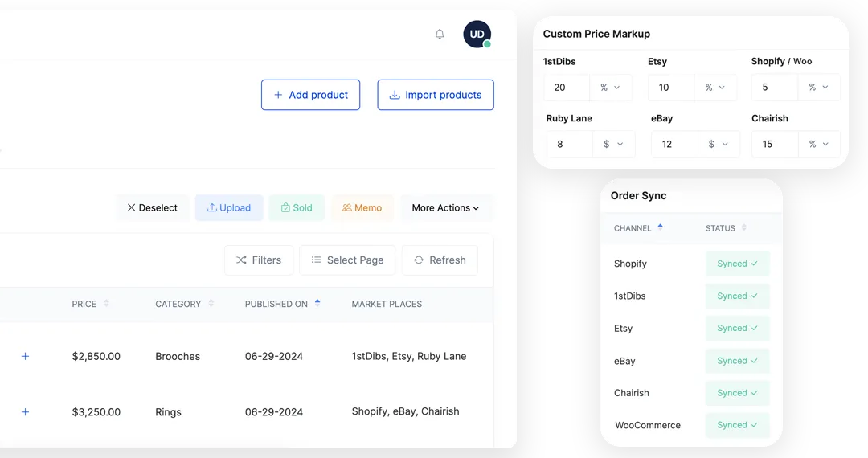Click the Etsy markup value field
This screenshot has width=868, height=458.
coord(671,88)
